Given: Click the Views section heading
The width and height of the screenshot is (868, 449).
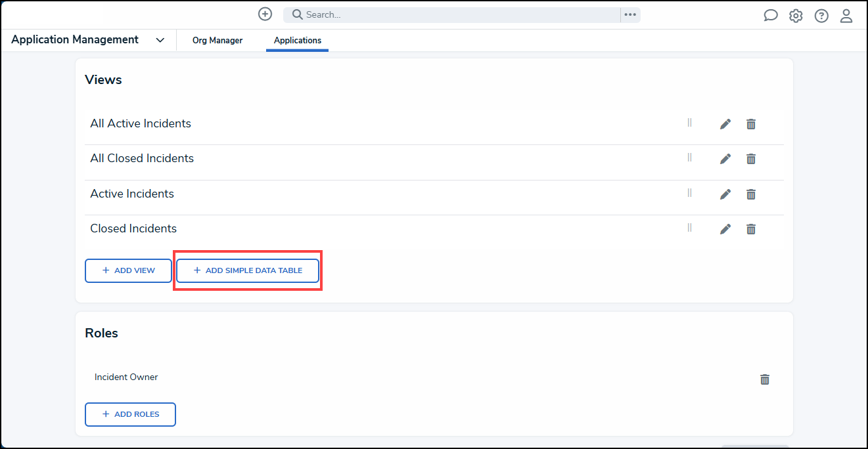Looking at the screenshot, I should (x=103, y=79).
